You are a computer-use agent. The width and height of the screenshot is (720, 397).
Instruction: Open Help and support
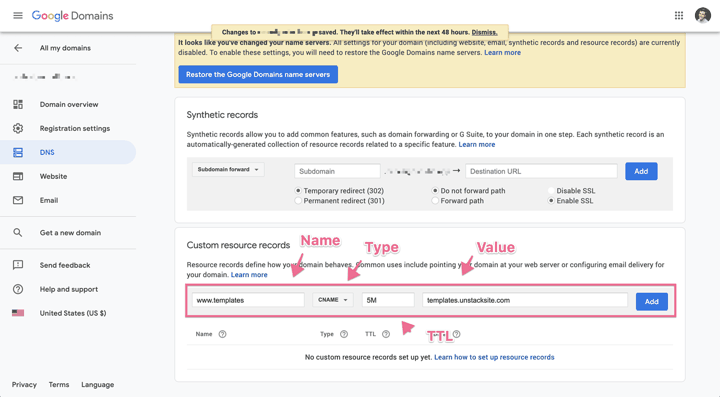[x=69, y=289]
